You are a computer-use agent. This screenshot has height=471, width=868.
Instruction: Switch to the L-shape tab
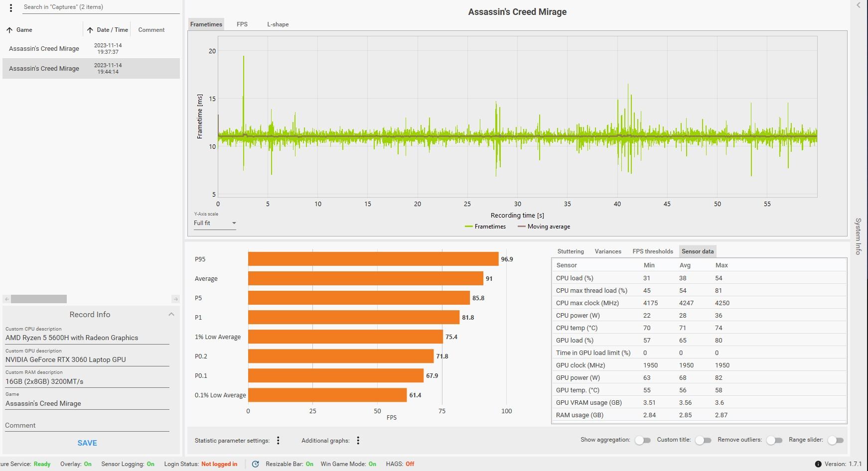coord(278,24)
